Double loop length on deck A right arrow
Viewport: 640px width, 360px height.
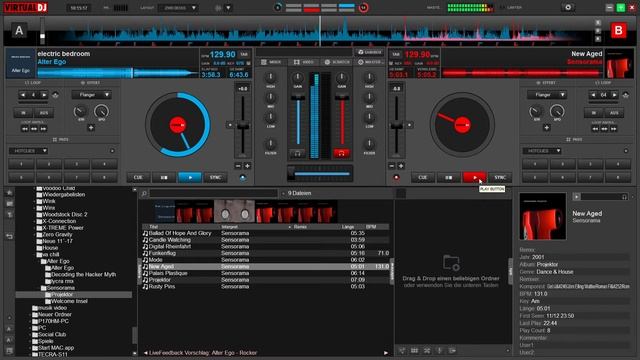[x=44, y=95]
